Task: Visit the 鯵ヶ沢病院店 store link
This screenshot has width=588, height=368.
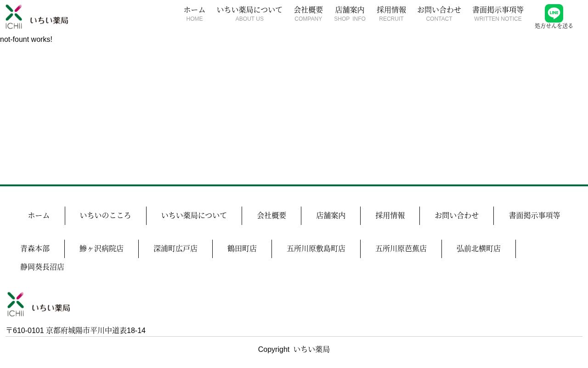Action: [102, 249]
